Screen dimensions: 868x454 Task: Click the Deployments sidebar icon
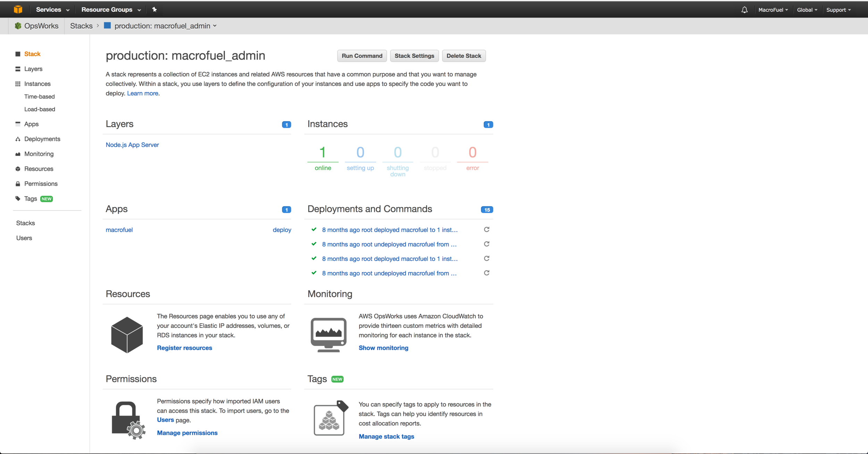(x=18, y=139)
